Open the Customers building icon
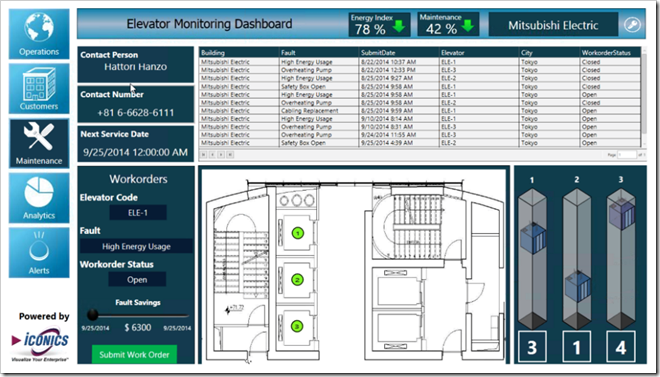This screenshot has height=377, width=660. 39,85
